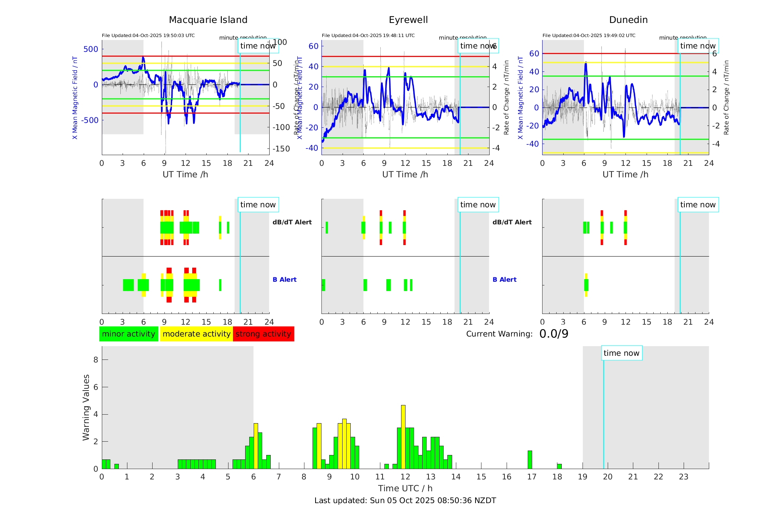Click the Warning Values y-axis label
Image resolution: width=784 pixels, height=532 pixels.
pyautogui.click(x=86, y=407)
